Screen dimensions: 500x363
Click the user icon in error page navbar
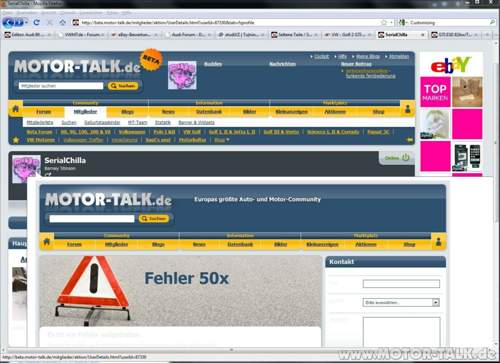pyautogui.click(x=438, y=242)
